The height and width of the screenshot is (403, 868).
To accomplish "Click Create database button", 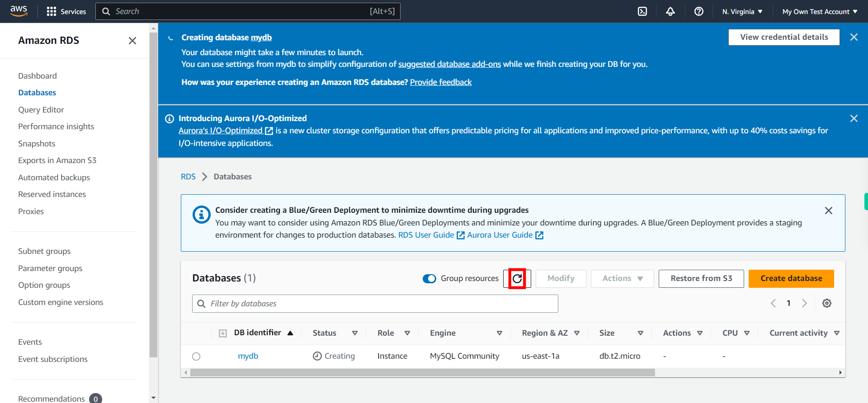I will coord(791,278).
